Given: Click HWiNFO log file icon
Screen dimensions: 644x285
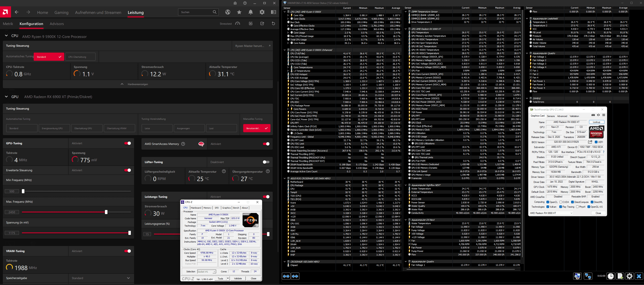Looking at the screenshot, I should click(620, 276).
